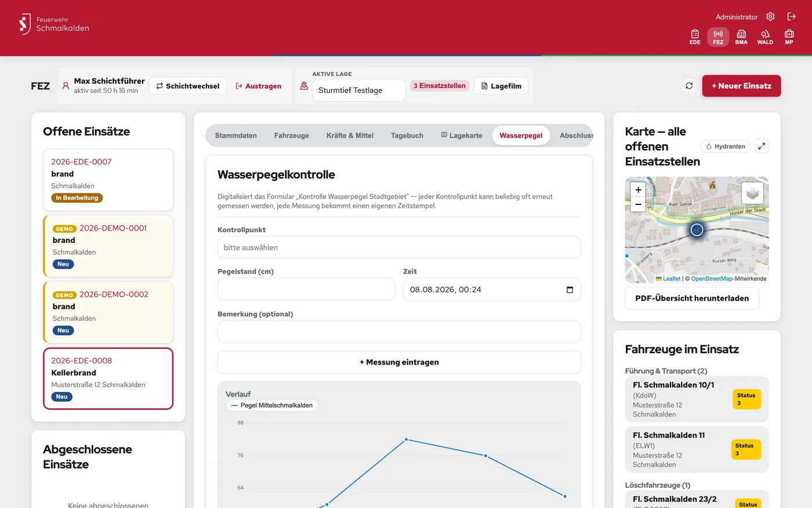Click the Zeit date-time field
The width and height of the screenshot is (812, 508).
coord(492,289)
